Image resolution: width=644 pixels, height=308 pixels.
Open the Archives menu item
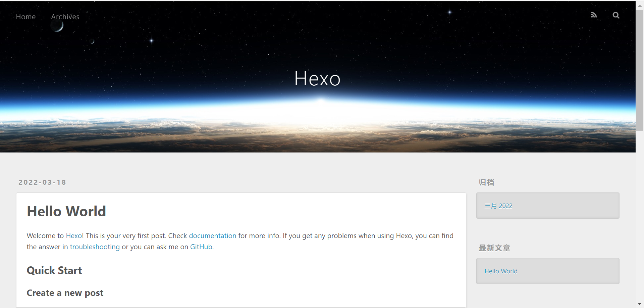pos(65,17)
